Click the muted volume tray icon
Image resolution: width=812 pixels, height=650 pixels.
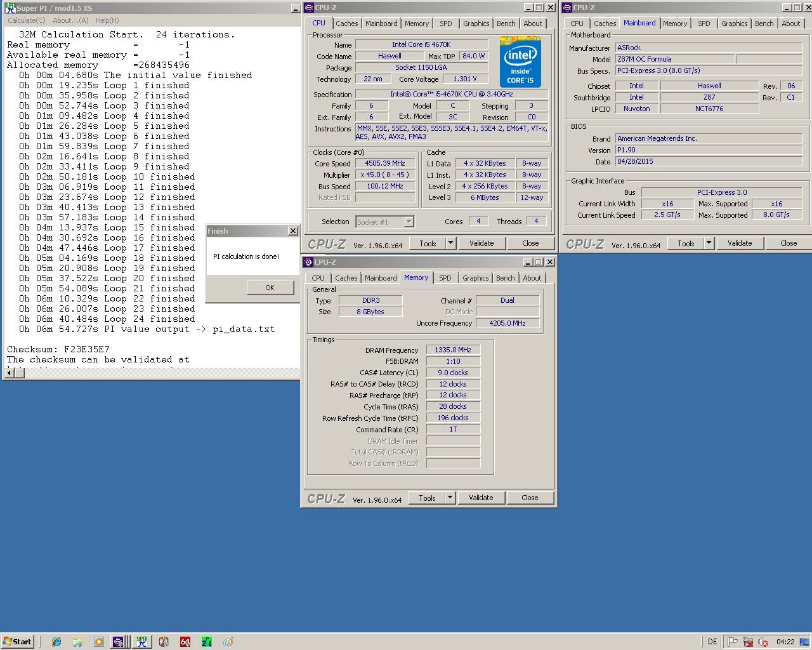763,642
